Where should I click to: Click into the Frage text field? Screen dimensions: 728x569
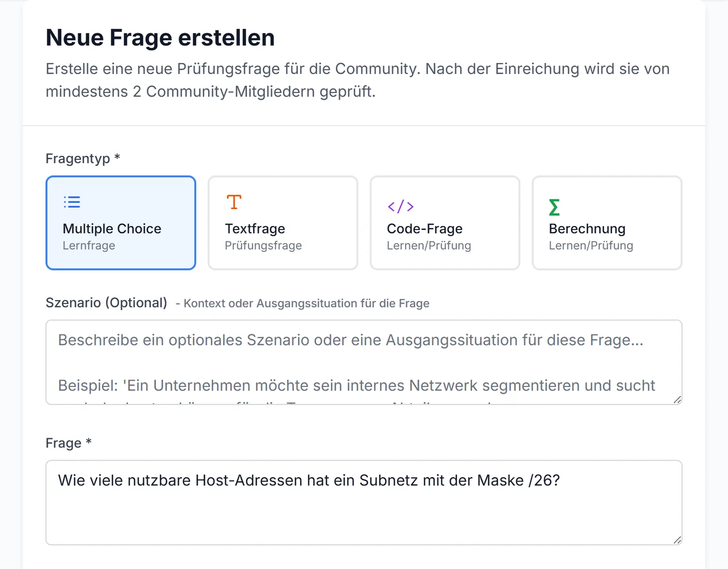364,502
